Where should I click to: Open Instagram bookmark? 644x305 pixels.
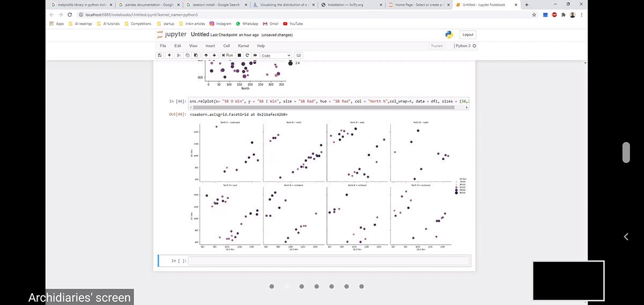[220, 24]
